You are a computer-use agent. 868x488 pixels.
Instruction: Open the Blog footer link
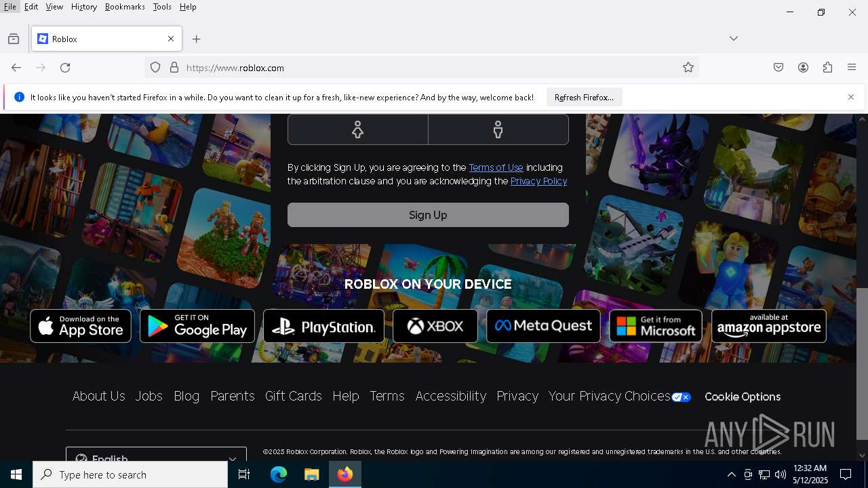[x=186, y=396]
